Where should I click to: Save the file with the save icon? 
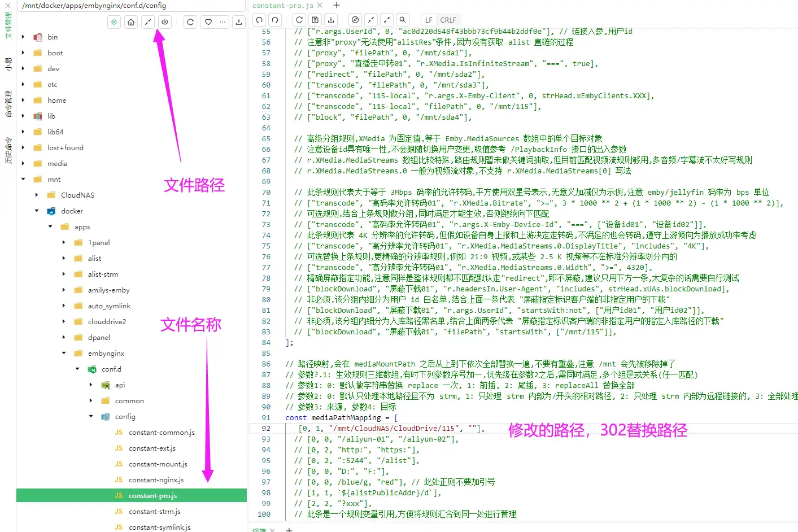coord(314,20)
